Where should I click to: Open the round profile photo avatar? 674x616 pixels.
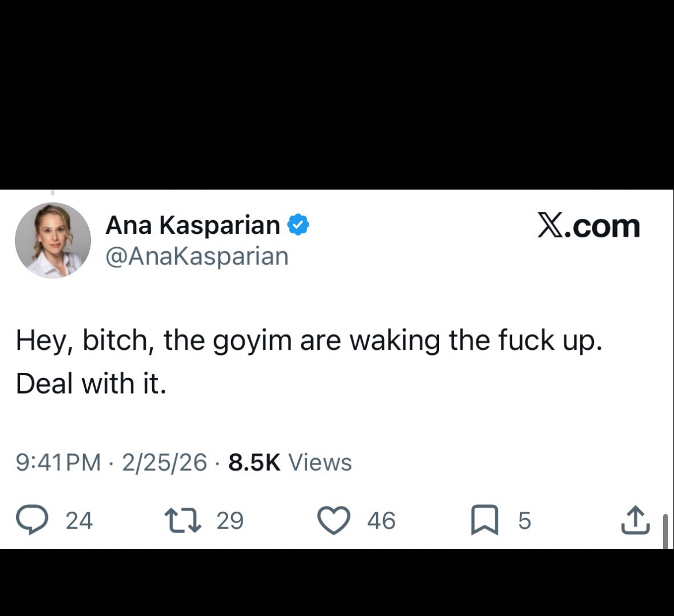[x=53, y=241]
